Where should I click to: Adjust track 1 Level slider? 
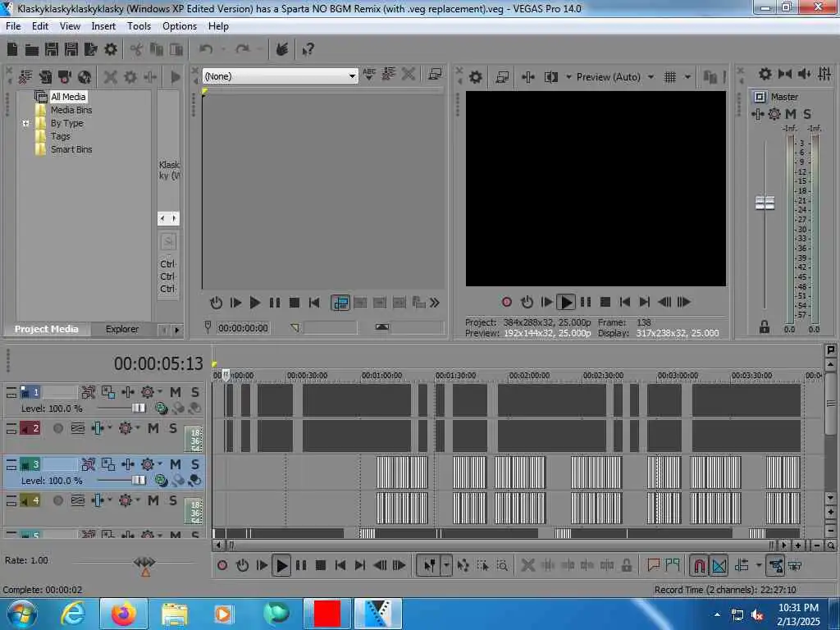pos(138,409)
